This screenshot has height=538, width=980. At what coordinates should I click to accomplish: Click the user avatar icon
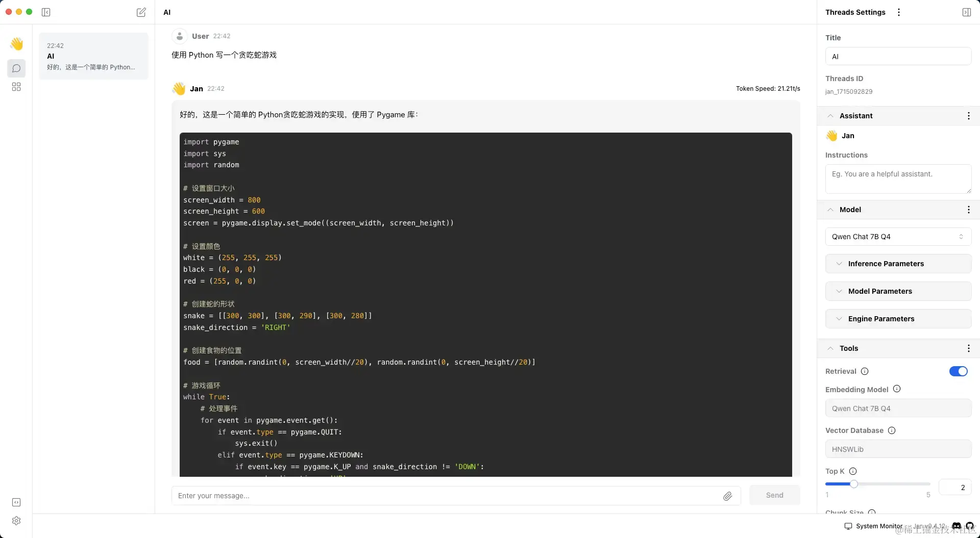coord(179,36)
